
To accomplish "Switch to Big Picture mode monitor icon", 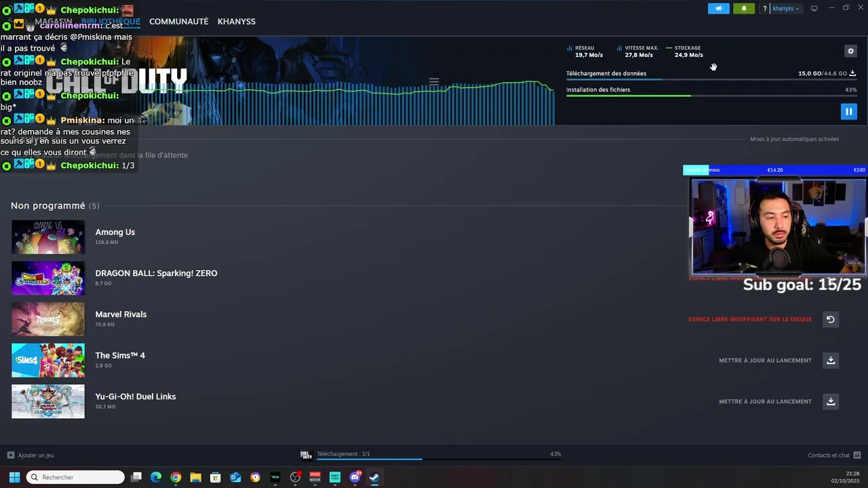I will pyautogui.click(x=814, y=9).
